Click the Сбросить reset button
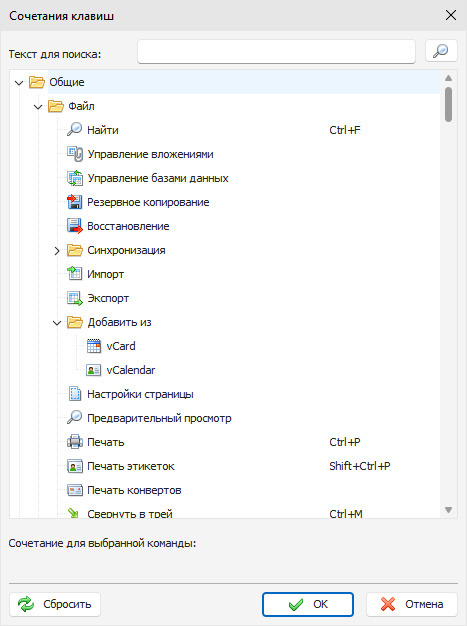The height and width of the screenshot is (626, 467). pos(55,604)
